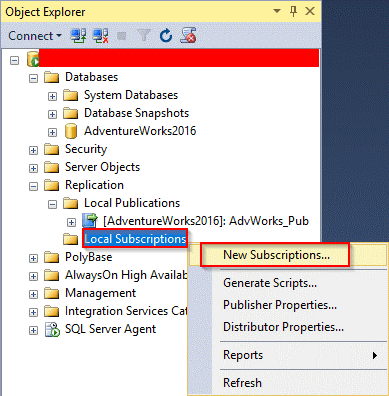
Task: Expand Integration Services Catalogs node
Action: [33, 313]
